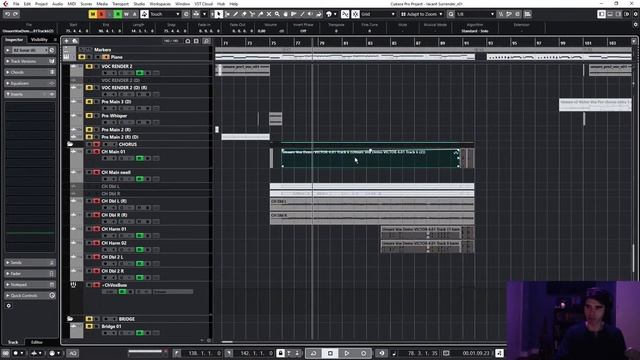The height and width of the screenshot is (360, 640).
Task: Select the Draw pencil tool
Action: click(236, 14)
